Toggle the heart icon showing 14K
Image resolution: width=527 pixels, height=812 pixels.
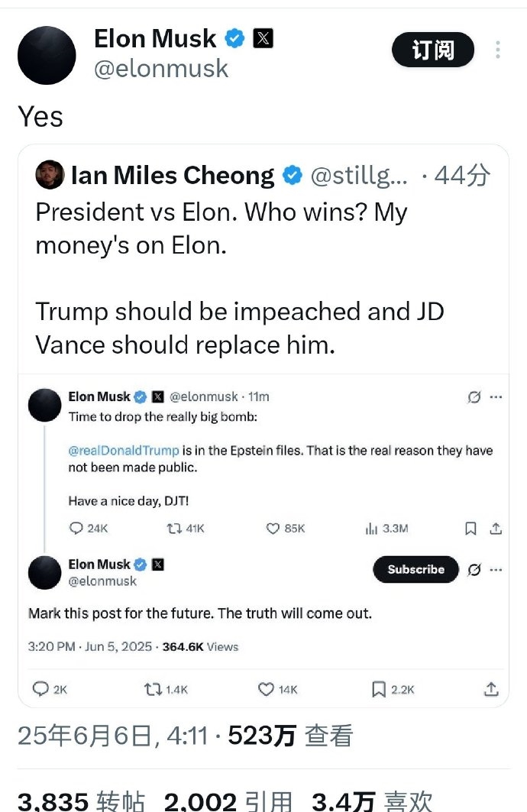coord(266,689)
